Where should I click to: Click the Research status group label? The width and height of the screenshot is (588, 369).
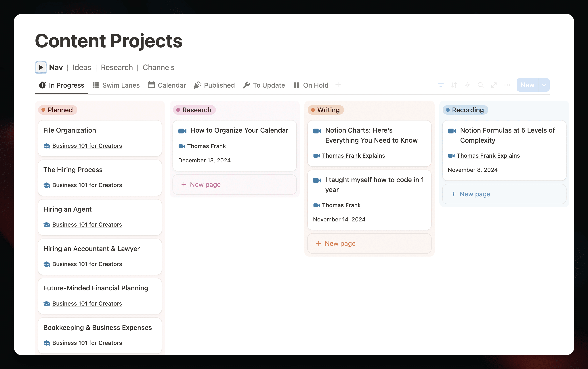tap(194, 110)
